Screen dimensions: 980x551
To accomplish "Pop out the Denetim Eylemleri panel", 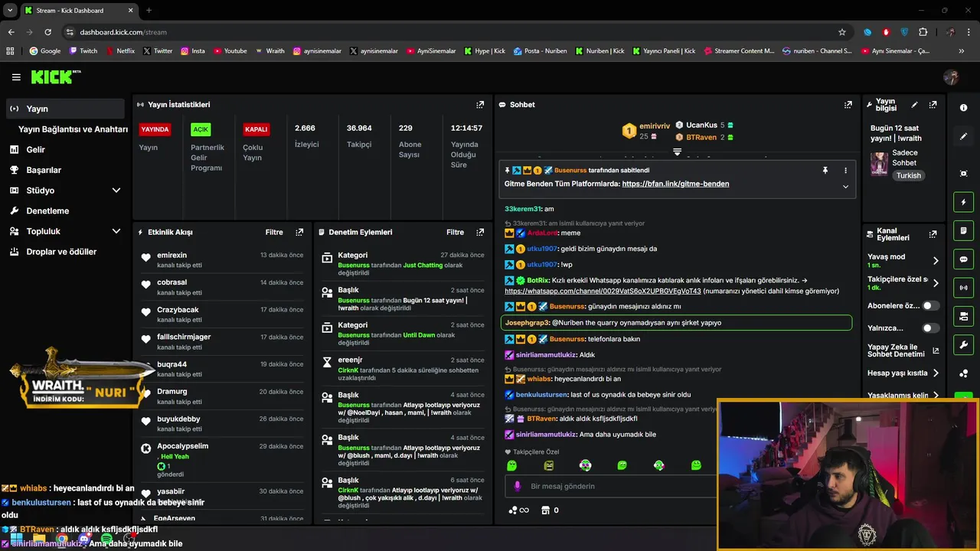I will pyautogui.click(x=480, y=232).
